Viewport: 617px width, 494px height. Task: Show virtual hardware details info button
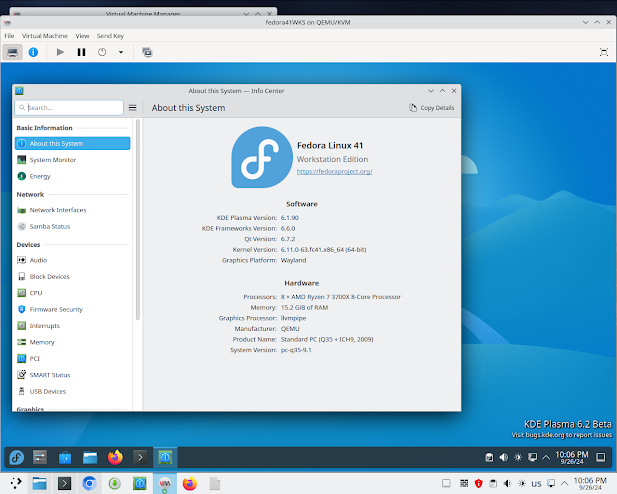point(33,52)
